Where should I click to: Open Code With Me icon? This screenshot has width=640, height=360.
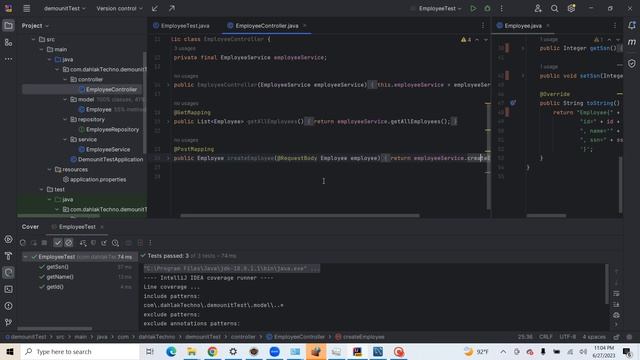pos(538,8)
